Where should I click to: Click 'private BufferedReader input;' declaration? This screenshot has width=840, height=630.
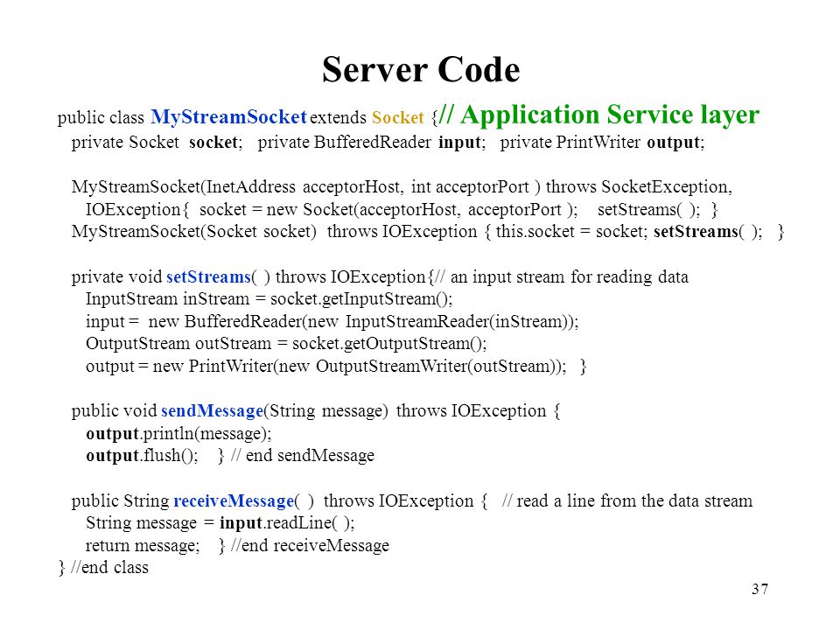pos(372,142)
